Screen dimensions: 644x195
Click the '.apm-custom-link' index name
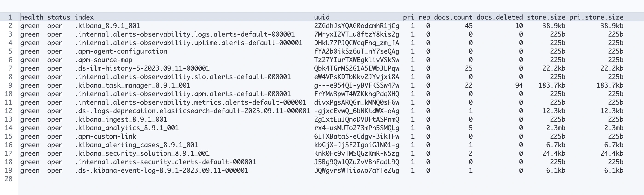click(105, 136)
